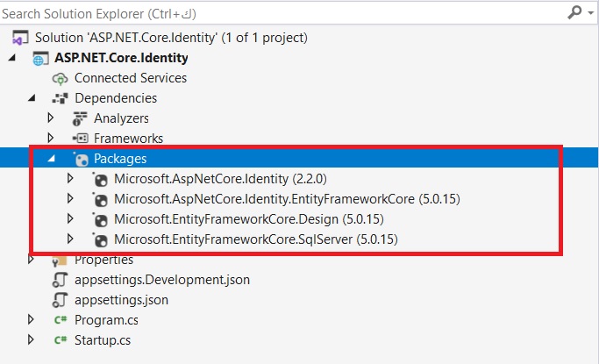Click appsettings.json file icon
The width and height of the screenshot is (599, 364).
[60, 300]
